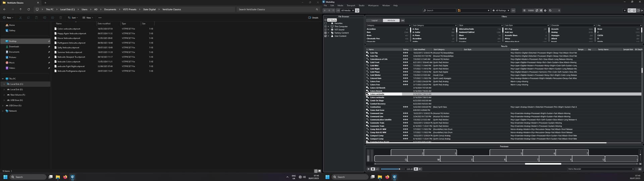Click the shuffle results icon in MediaBay
This screenshot has width=644, height=181.
point(541,10)
